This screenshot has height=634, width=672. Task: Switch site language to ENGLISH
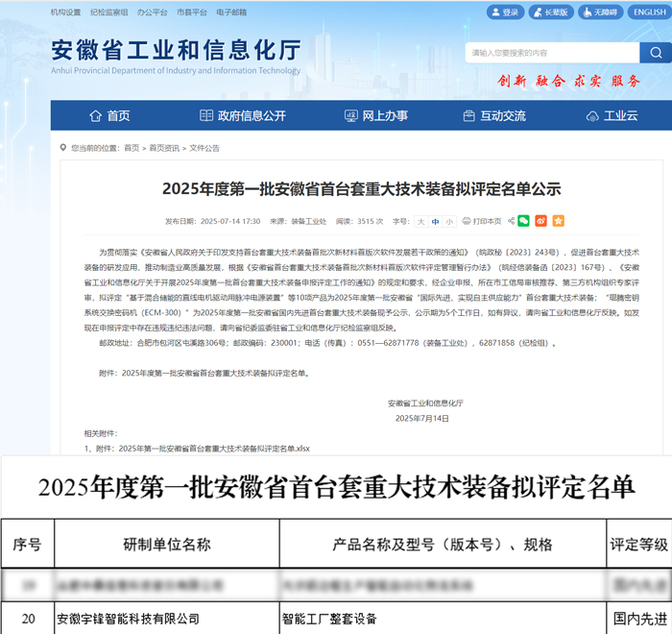tap(648, 12)
